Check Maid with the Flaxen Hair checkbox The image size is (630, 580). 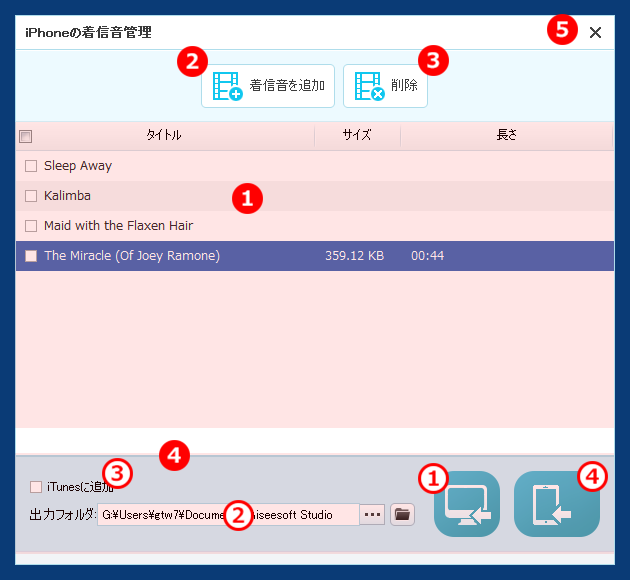point(31,226)
